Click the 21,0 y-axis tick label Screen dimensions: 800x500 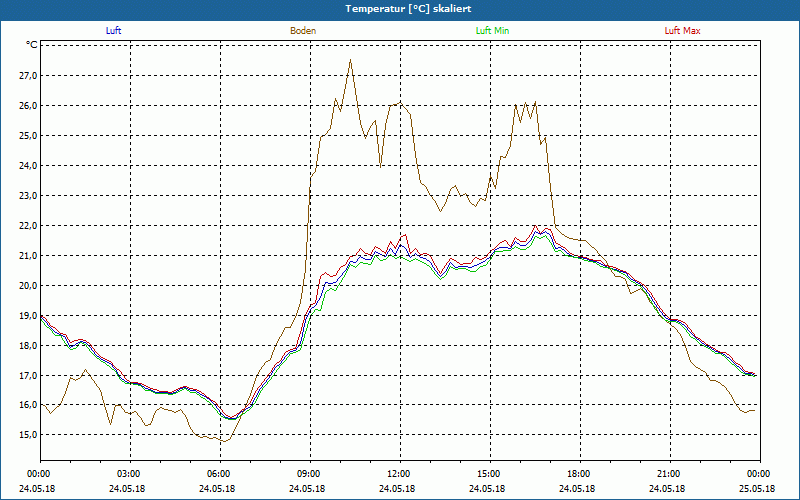[x=27, y=255]
